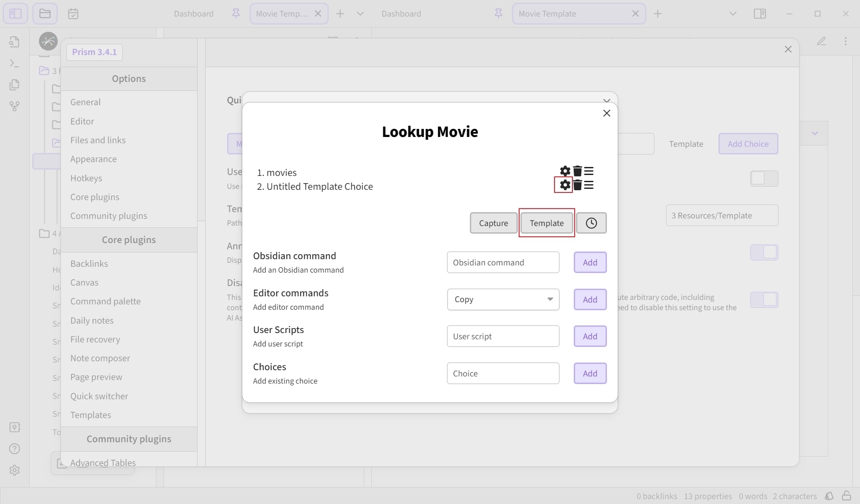Expand the chevron dropdown in right pane
The width and height of the screenshot is (860, 504).
pos(815,133)
